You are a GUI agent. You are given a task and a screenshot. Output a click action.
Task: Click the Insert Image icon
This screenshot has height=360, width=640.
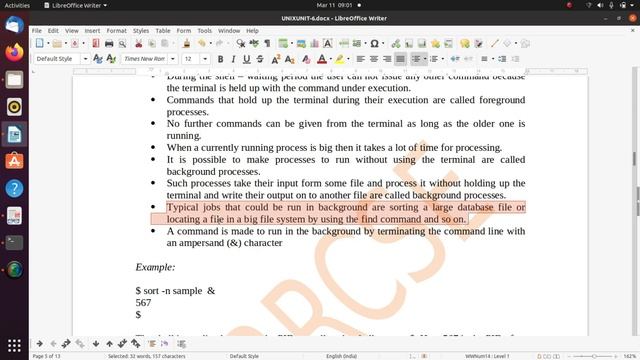pos(301,43)
